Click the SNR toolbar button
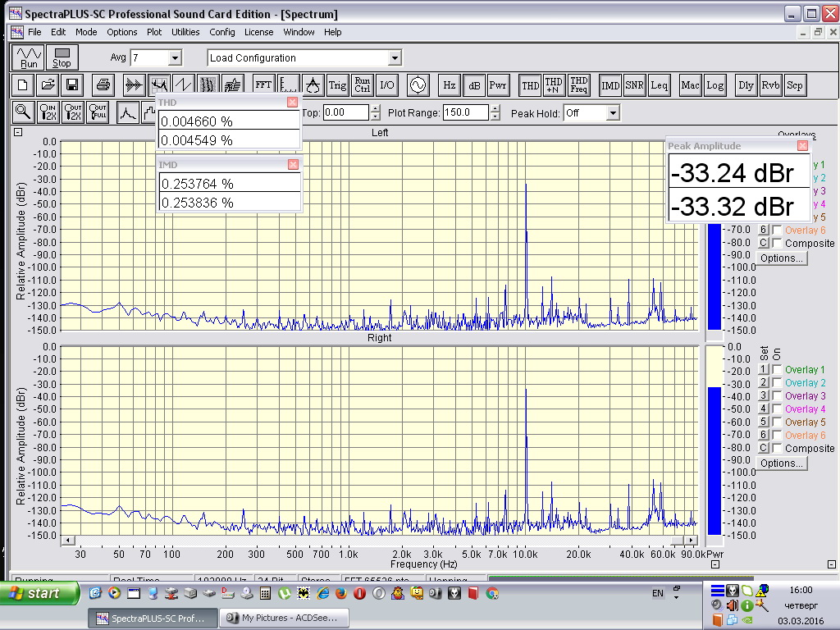840x630 pixels. 634,84
